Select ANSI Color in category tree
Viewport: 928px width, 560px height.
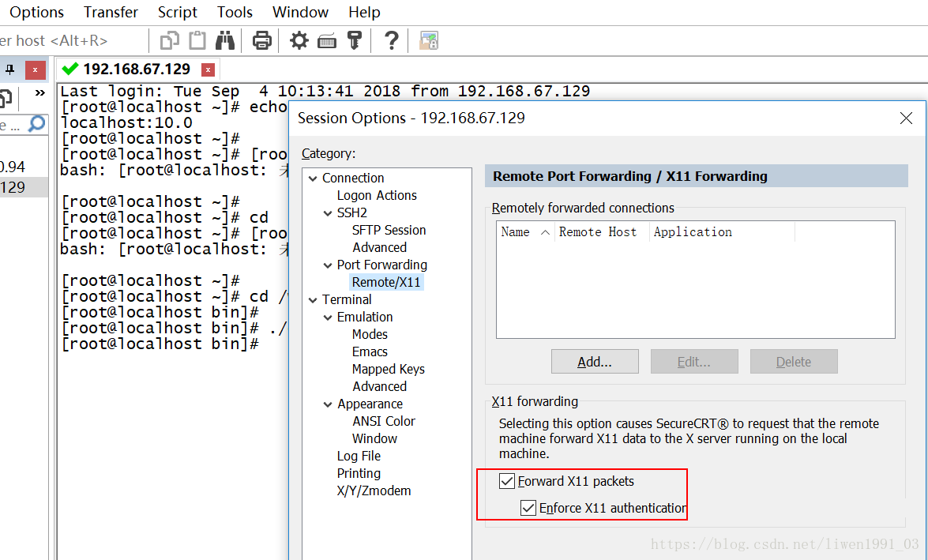click(x=383, y=421)
